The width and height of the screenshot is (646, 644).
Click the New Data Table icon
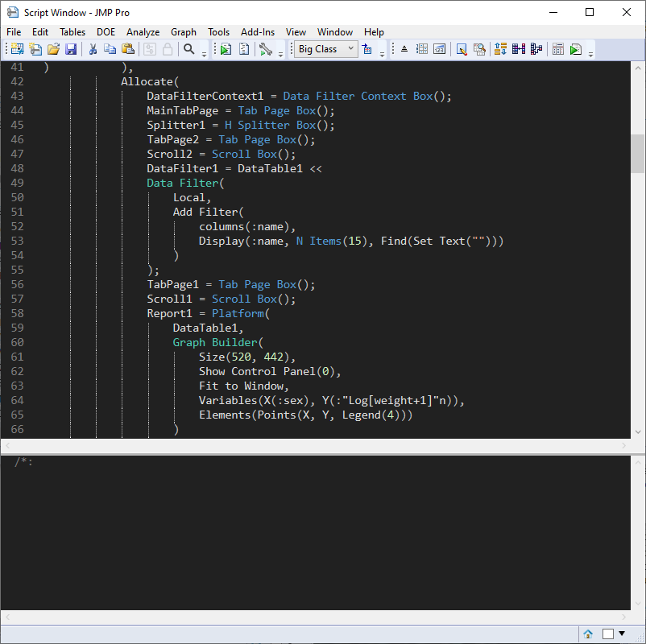point(17,49)
